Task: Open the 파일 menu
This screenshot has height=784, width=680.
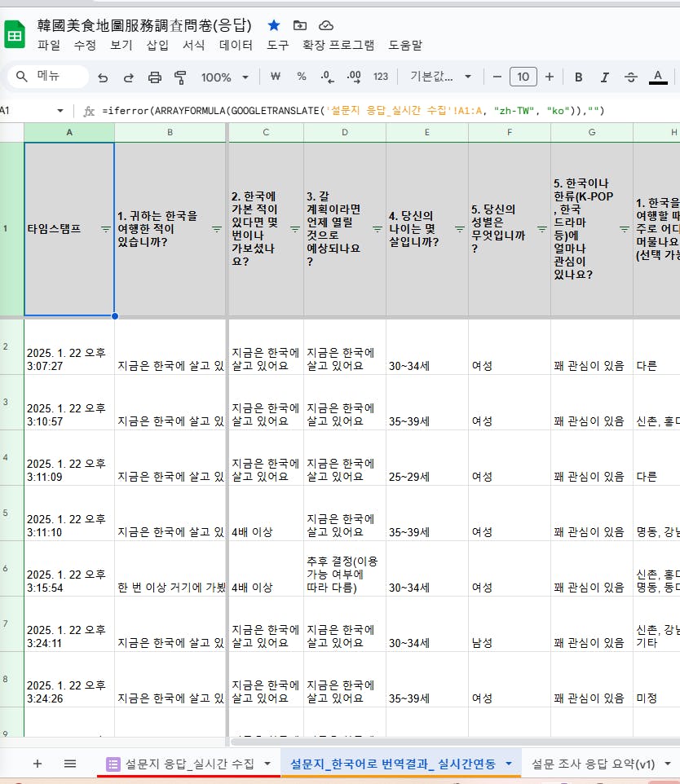Action: 49,45
